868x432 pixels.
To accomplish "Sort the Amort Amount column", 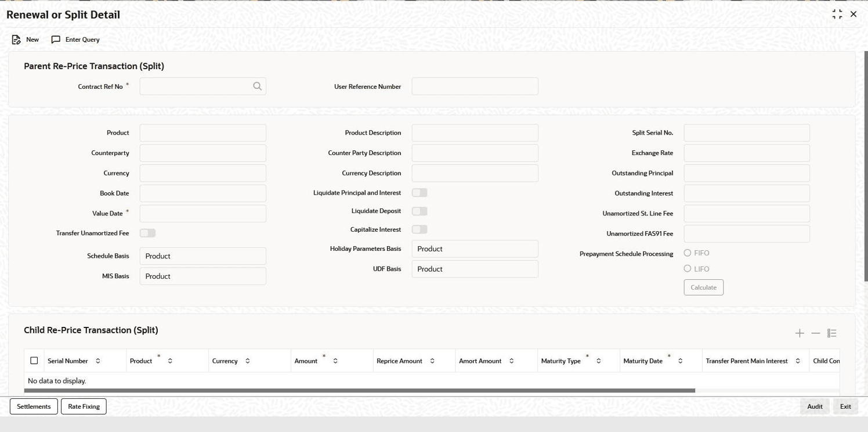I will tap(512, 361).
